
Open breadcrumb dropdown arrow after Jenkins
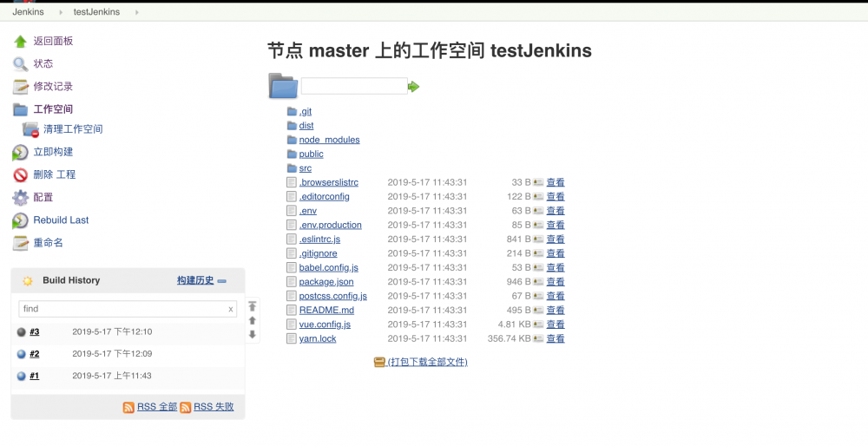tap(61, 12)
